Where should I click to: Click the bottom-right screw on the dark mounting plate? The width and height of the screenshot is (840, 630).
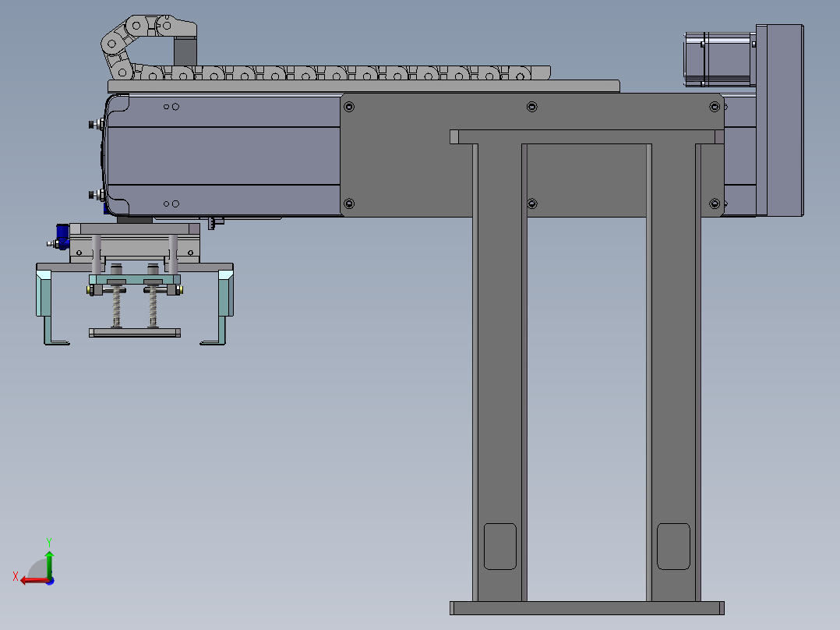[714, 204]
